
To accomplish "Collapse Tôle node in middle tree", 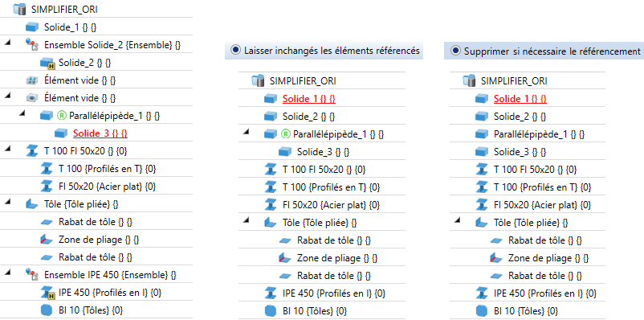I will 246,220.
